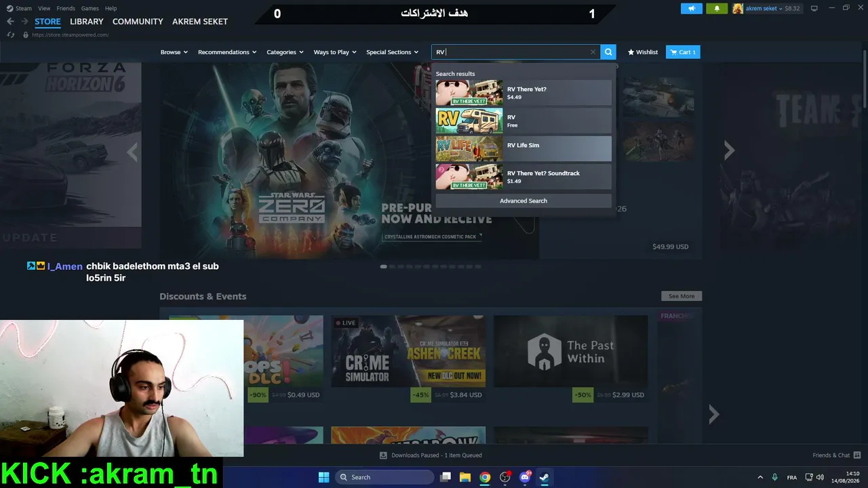Open the Friends & Chat icon
This screenshot has width=868, height=488.
tap(857, 455)
